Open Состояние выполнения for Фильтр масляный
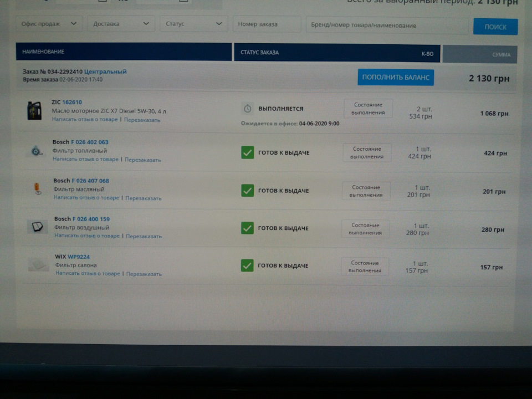532x399 pixels. (366, 191)
